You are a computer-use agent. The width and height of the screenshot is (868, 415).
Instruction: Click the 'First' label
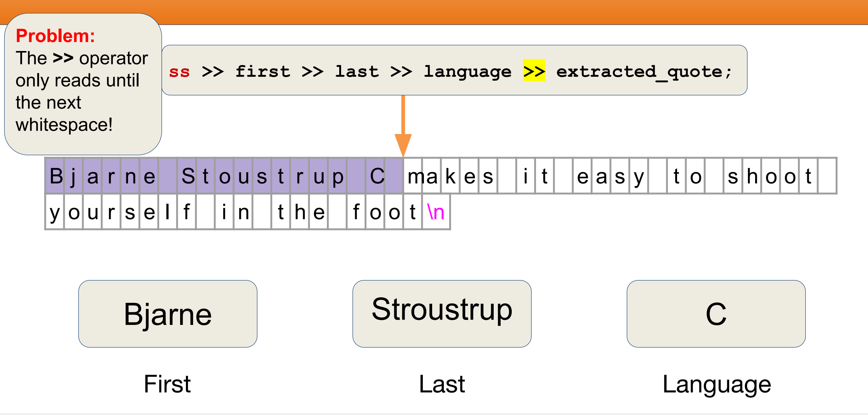(x=167, y=384)
